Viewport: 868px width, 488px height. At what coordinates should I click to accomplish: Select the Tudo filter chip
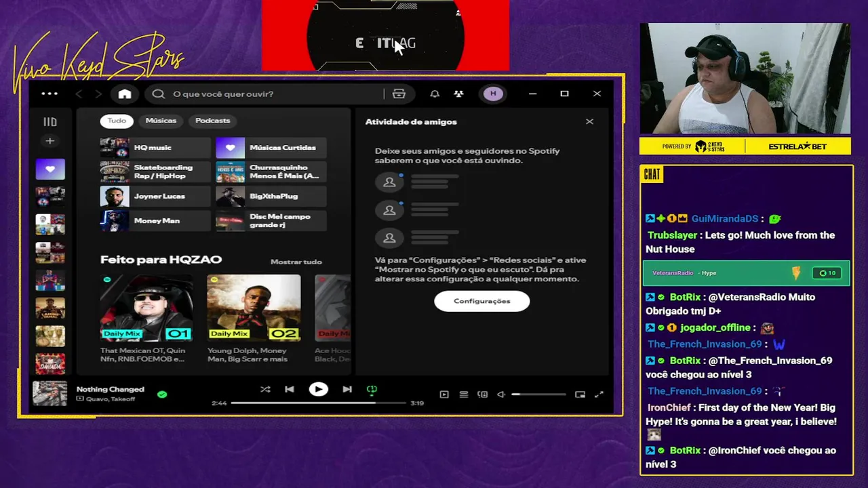click(x=117, y=121)
